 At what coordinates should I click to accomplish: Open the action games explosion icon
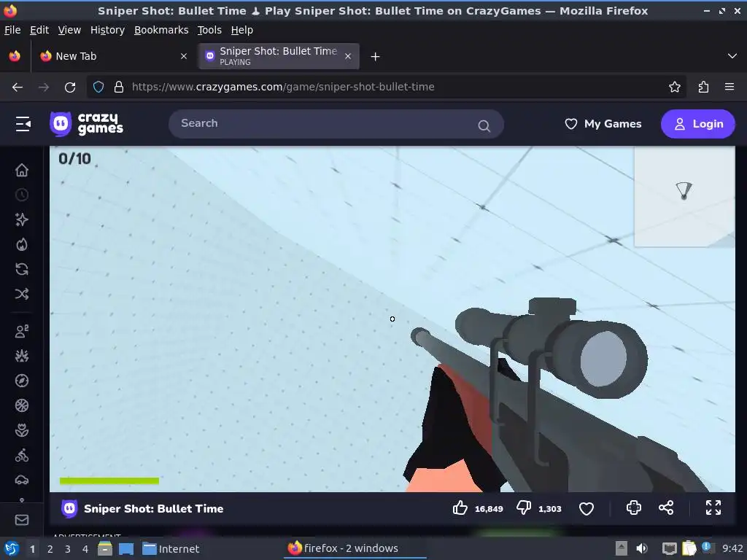22,356
